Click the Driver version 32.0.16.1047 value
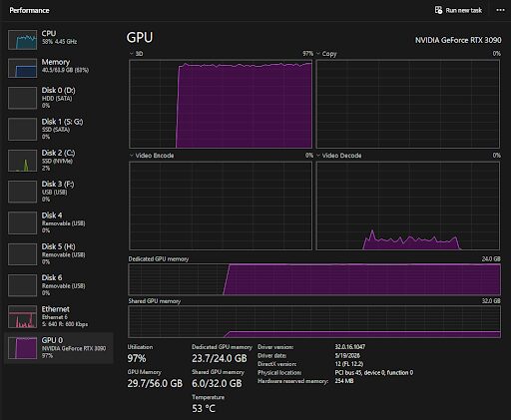 350,347
